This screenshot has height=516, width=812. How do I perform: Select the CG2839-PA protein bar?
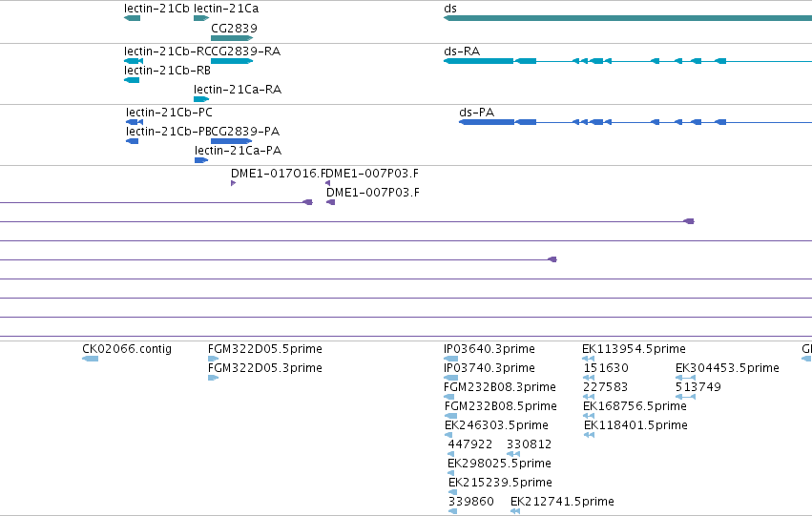(232, 141)
